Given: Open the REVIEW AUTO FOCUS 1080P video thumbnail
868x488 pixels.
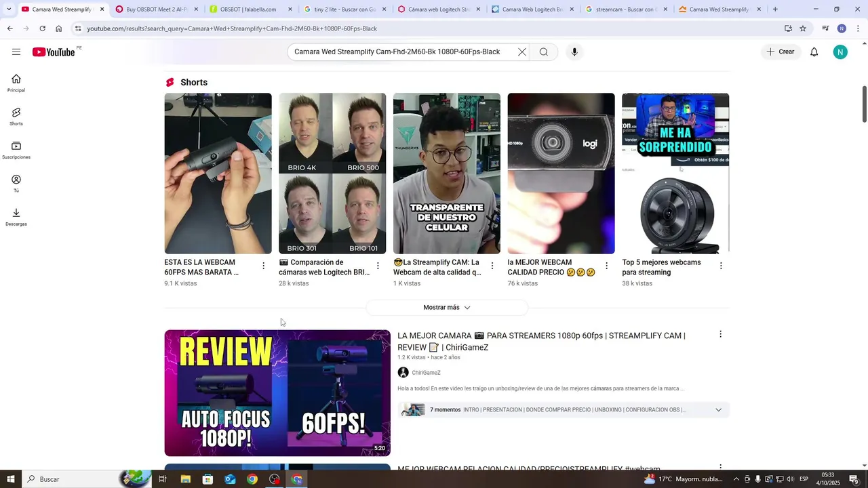Looking at the screenshot, I should click(277, 393).
